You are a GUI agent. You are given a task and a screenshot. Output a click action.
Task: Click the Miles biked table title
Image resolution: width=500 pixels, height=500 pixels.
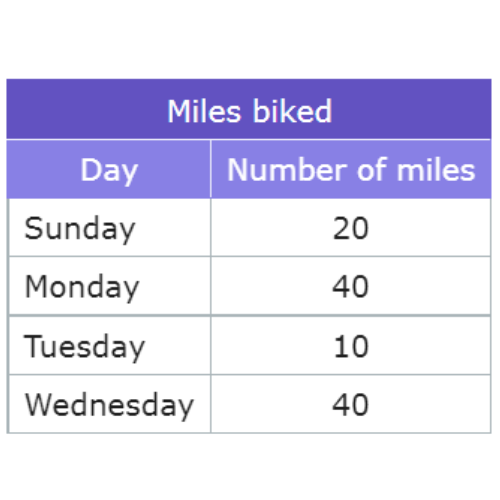[249, 111]
